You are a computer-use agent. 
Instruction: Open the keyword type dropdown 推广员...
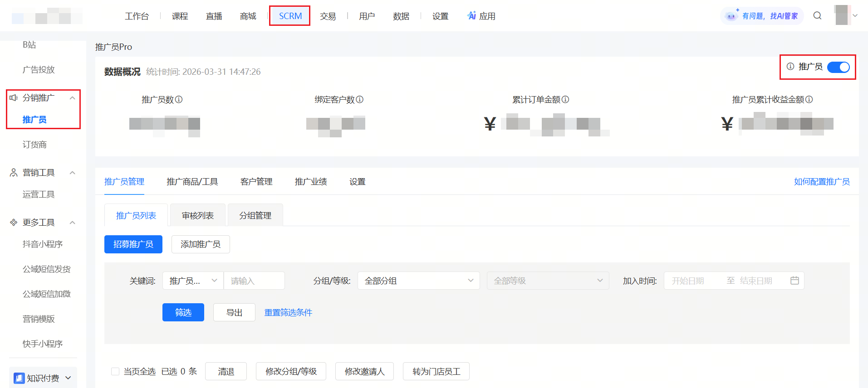click(x=193, y=281)
